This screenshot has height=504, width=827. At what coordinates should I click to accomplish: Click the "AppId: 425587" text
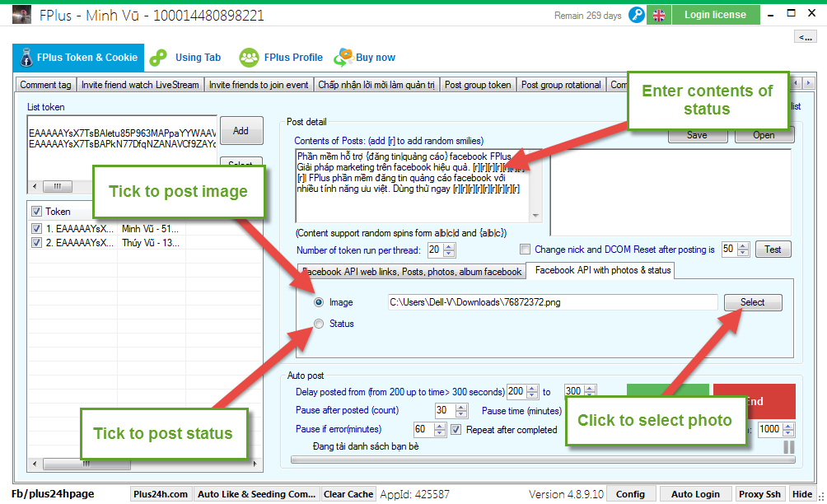click(414, 494)
